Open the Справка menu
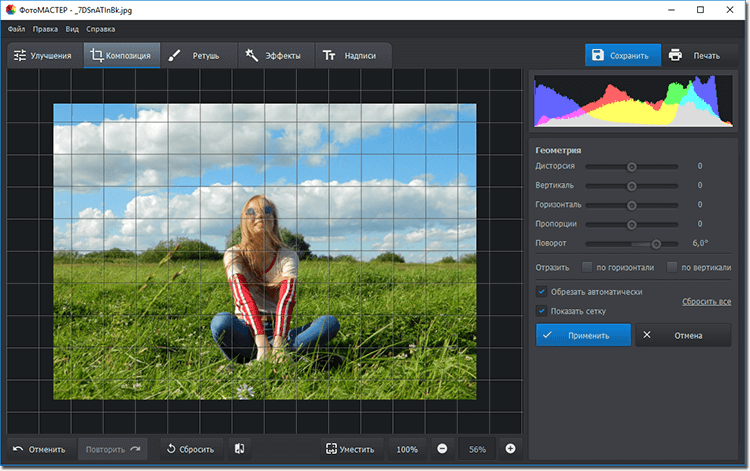This screenshot has width=750, height=471. click(x=100, y=29)
